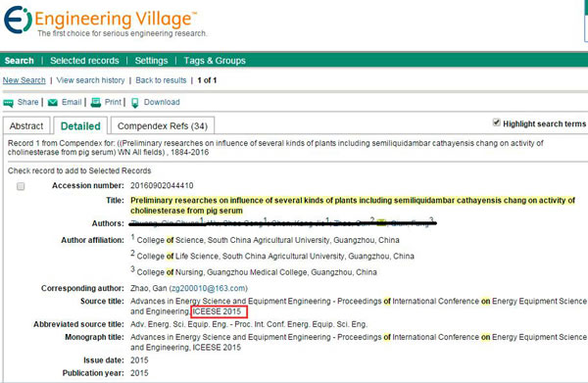Click the Email envelope icon
This screenshot has height=383, width=588.
tap(53, 102)
